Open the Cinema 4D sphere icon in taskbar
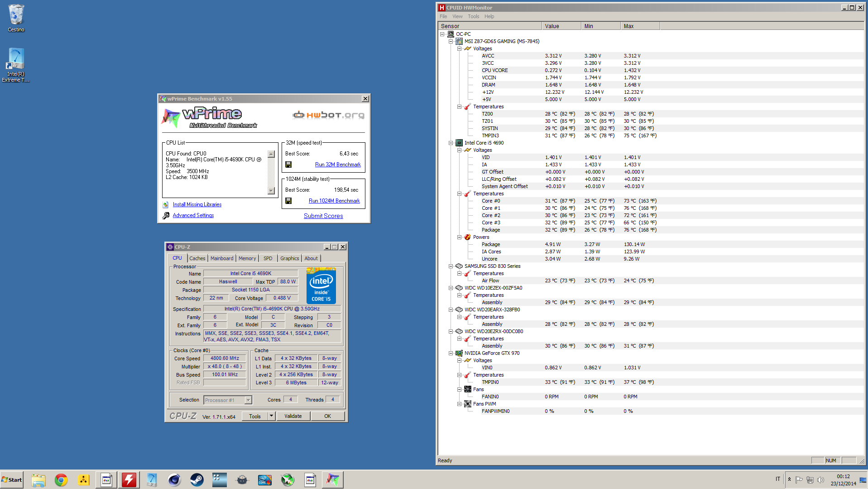868x489 pixels. coord(174,480)
